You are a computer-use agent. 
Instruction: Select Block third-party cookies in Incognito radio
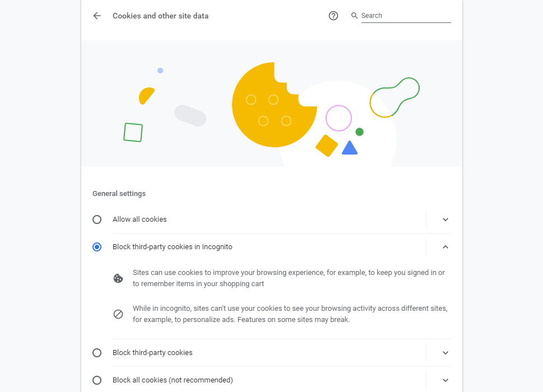coord(97,247)
